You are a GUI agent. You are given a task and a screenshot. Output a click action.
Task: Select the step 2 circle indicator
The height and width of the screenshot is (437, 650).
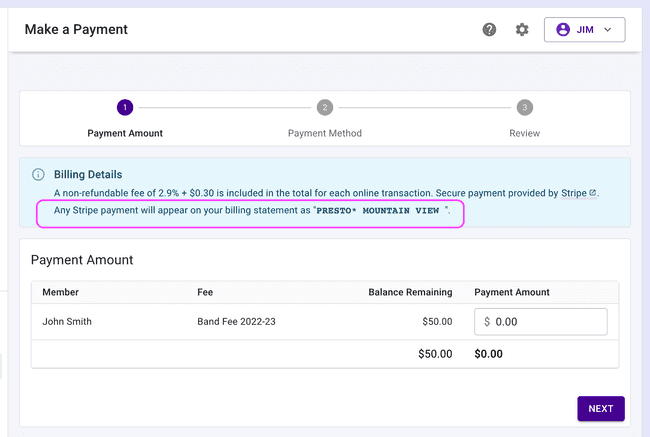coord(325,108)
